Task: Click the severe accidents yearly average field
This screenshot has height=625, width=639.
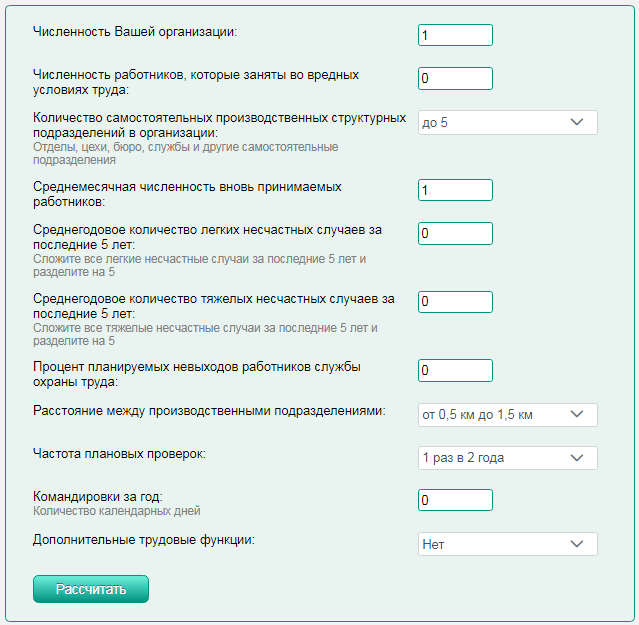Action: tap(455, 302)
